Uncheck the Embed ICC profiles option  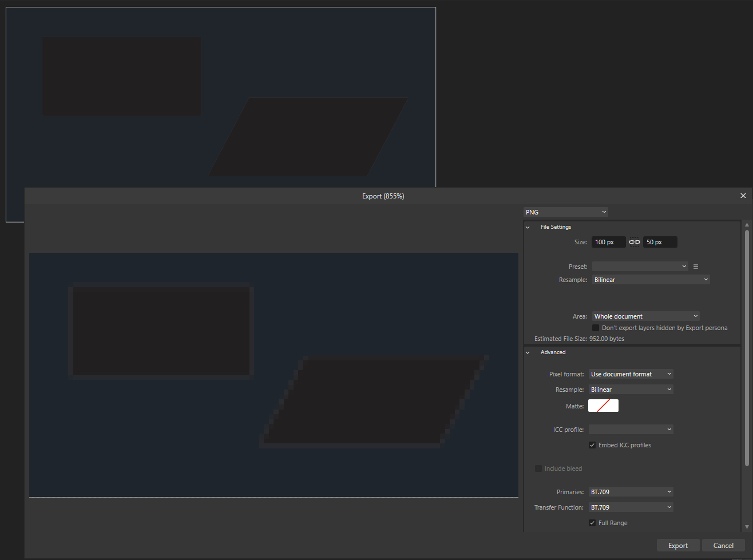(592, 444)
